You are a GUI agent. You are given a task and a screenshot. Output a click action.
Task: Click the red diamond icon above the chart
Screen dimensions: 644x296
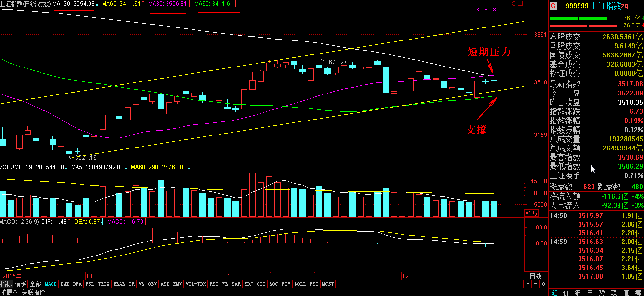pos(514,4)
